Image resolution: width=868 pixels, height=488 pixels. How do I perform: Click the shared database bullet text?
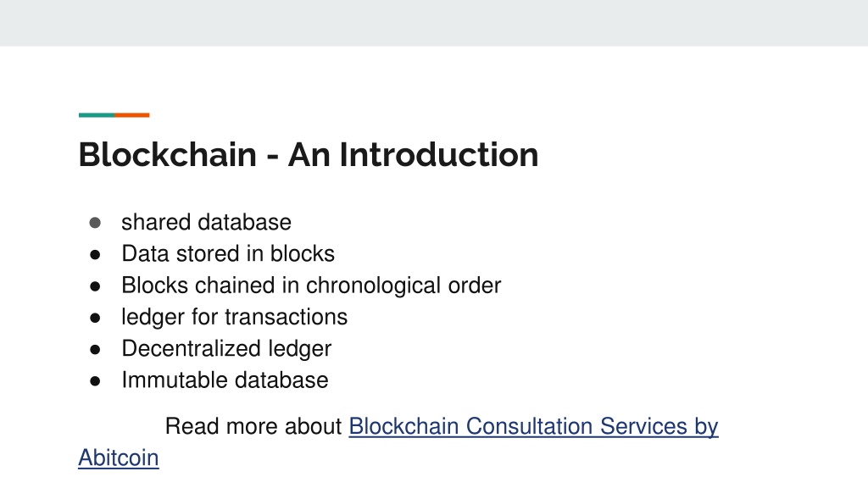[206, 223]
